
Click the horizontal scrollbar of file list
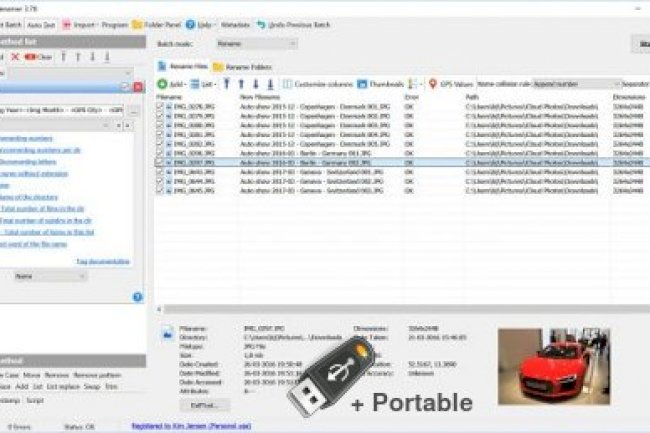(406, 309)
